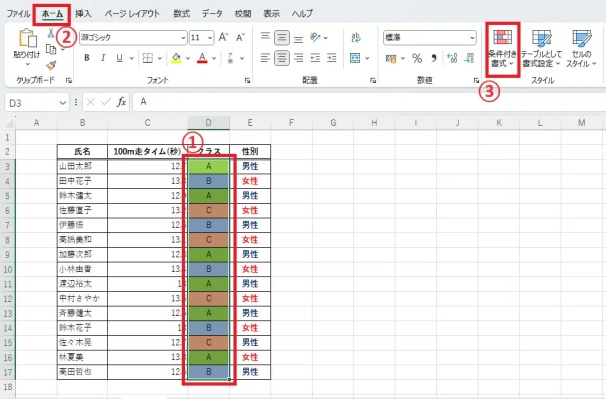Select cell containing 山田太郎

[x=82, y=166]
